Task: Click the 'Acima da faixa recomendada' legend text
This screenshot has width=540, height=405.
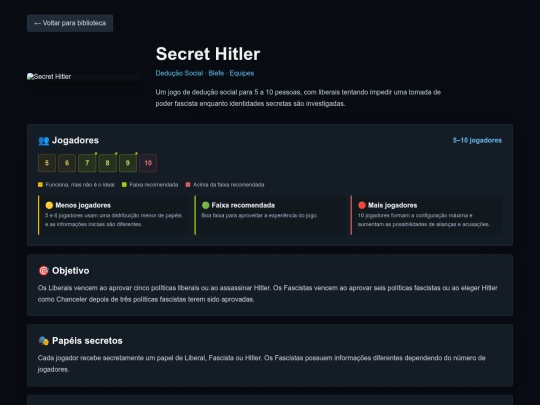Action: click(229, 185)
